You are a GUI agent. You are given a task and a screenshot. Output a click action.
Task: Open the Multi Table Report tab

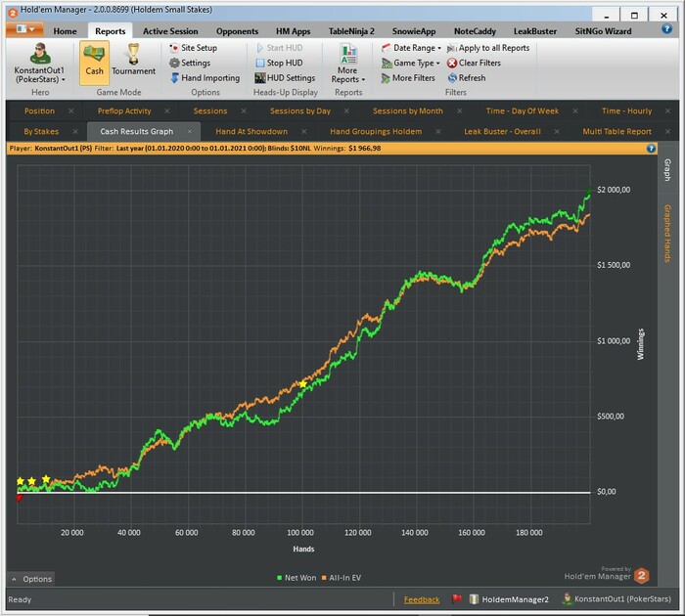point(616,131)
